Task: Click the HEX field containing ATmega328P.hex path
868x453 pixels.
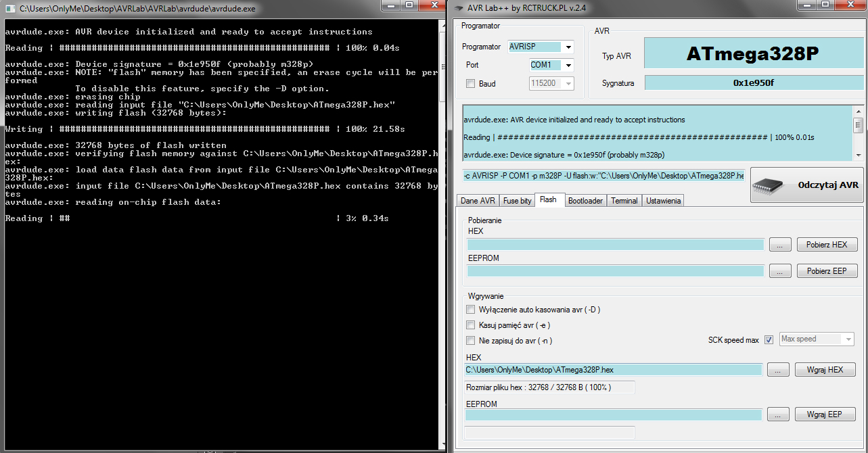Action: tap(613, 370)
